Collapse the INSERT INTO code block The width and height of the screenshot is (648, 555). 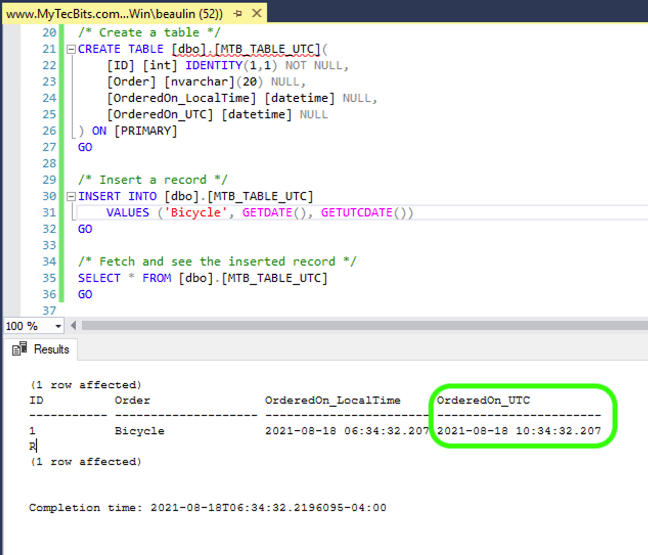pyautogui.click(x=70, y=196)
